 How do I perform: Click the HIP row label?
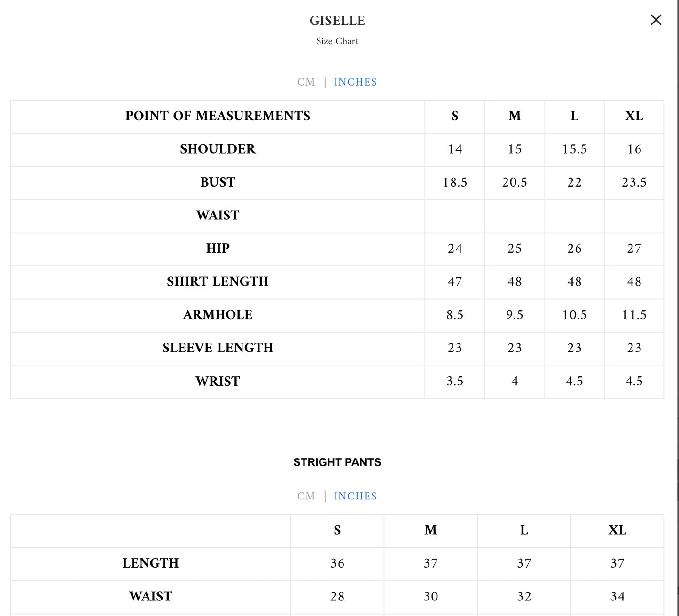(x=218, y=249)
